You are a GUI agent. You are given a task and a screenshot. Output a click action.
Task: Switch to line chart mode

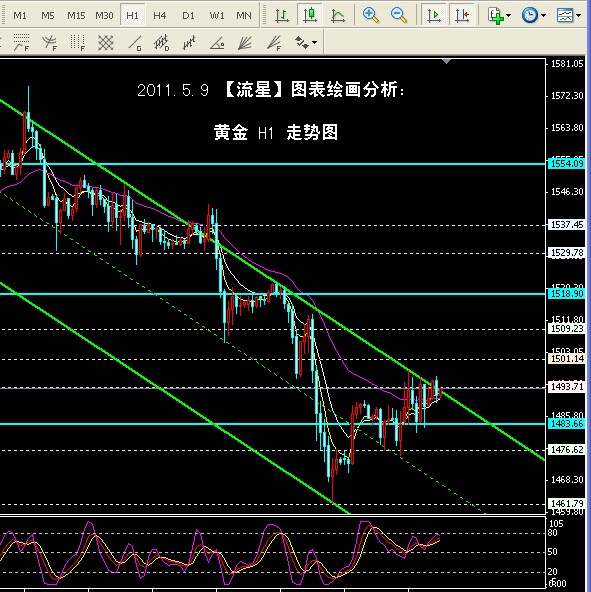(338, 15)
